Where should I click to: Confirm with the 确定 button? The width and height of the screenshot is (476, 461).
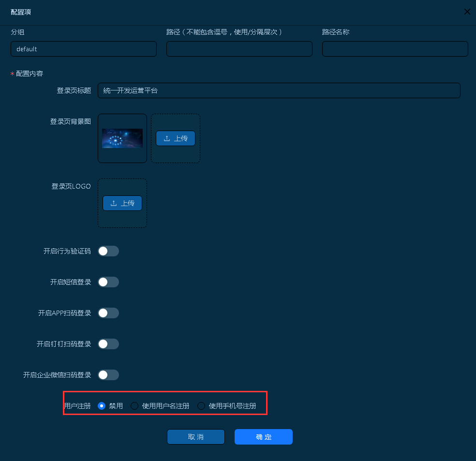coord(264,437)
